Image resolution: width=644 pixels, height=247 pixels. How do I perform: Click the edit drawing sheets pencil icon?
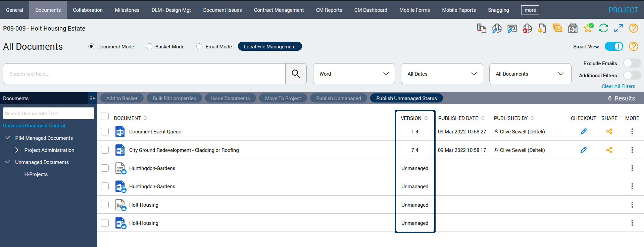497,28
